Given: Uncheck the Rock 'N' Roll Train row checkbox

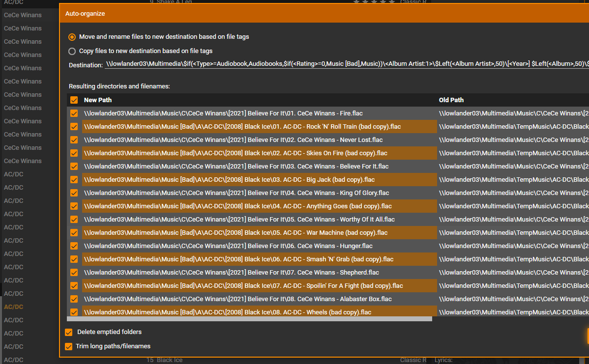Looking at the screenshot, I should point(74,127).
